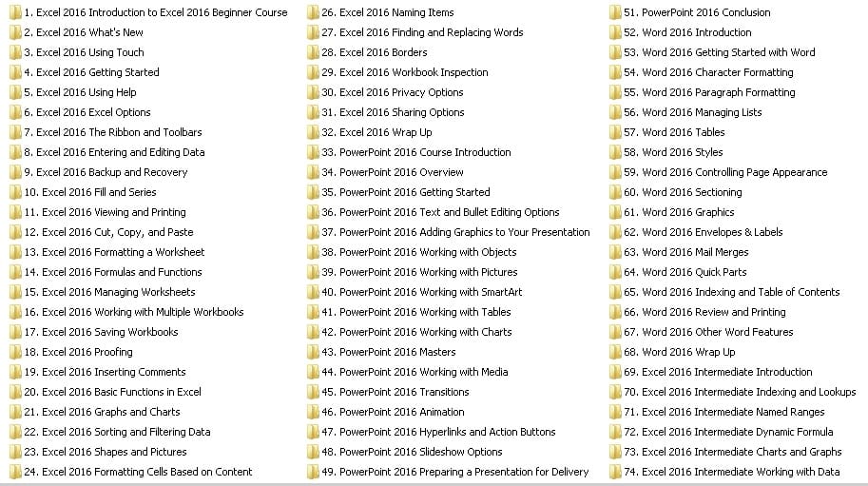Screen dimensions: 868x486
Task: Select '29. Excel 2016 Workbook Inspection' name
Action: [405, 72]
